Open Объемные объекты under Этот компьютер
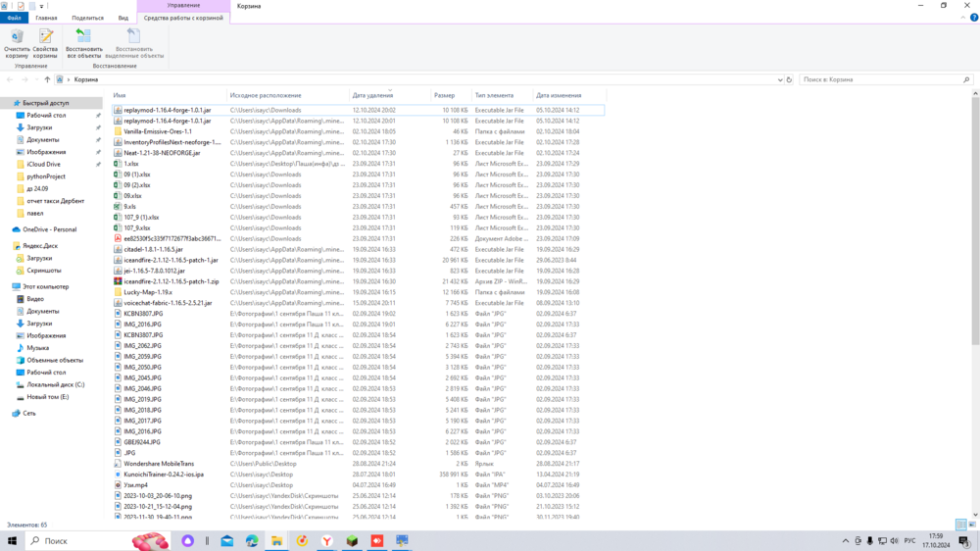Screen dimensions: 980x551 (54, 360)
